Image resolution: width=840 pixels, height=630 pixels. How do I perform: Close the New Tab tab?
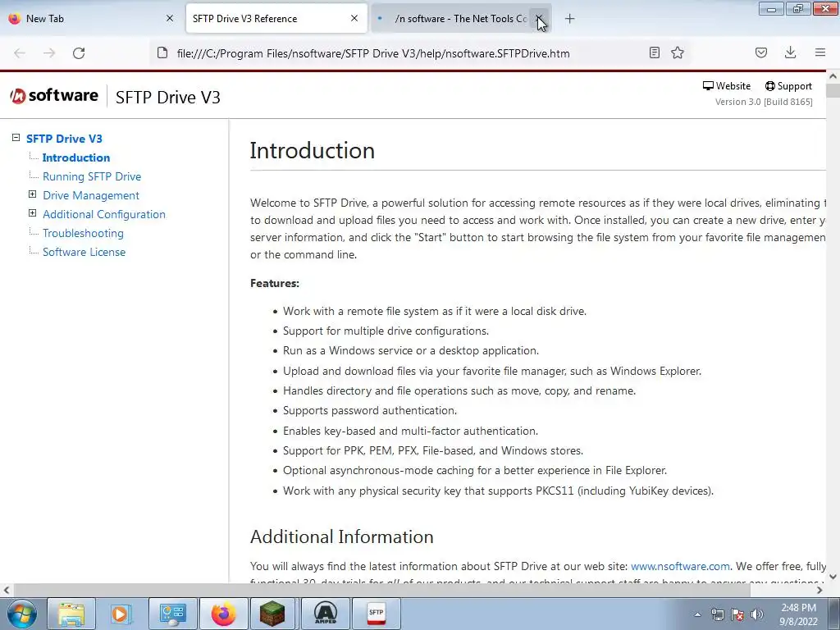click(170, 18)
